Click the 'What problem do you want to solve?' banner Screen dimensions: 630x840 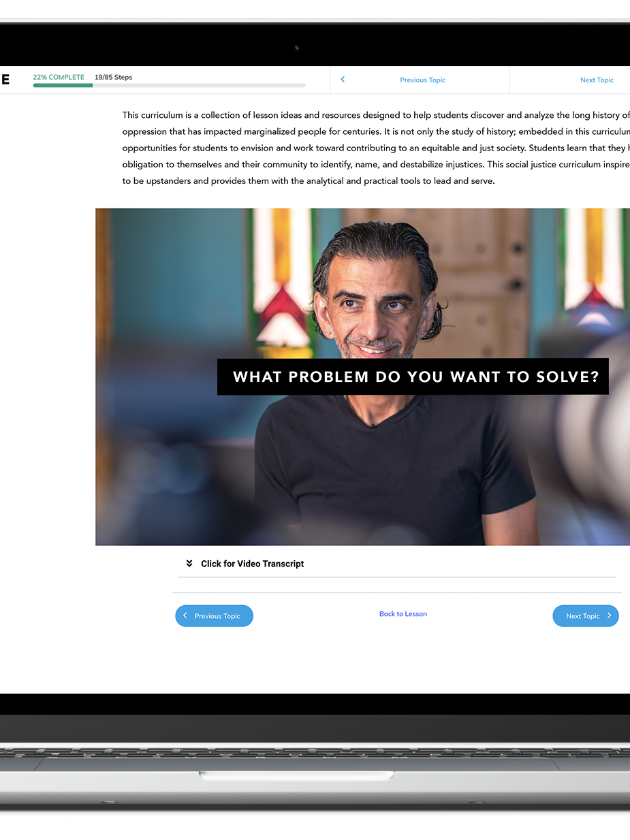click(413, 376)
